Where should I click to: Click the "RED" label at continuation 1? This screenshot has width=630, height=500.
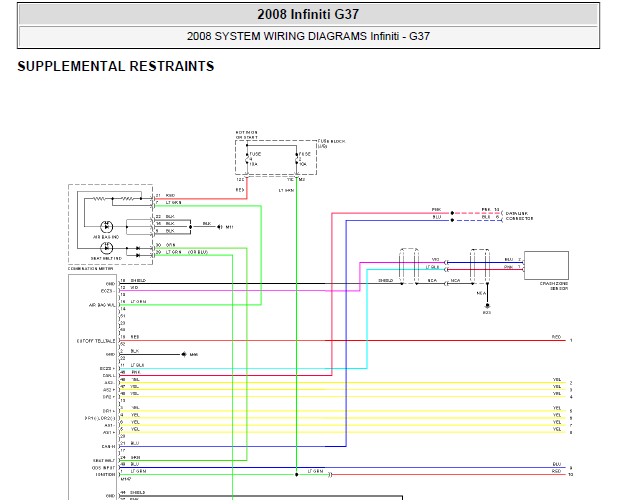point(556,337)
